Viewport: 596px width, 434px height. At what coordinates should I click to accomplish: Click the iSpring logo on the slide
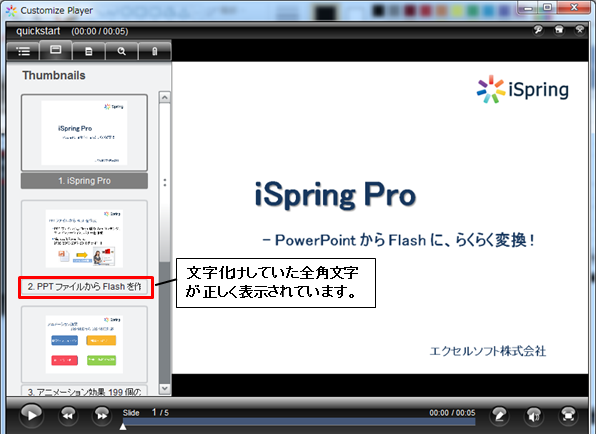pos(523,89)
